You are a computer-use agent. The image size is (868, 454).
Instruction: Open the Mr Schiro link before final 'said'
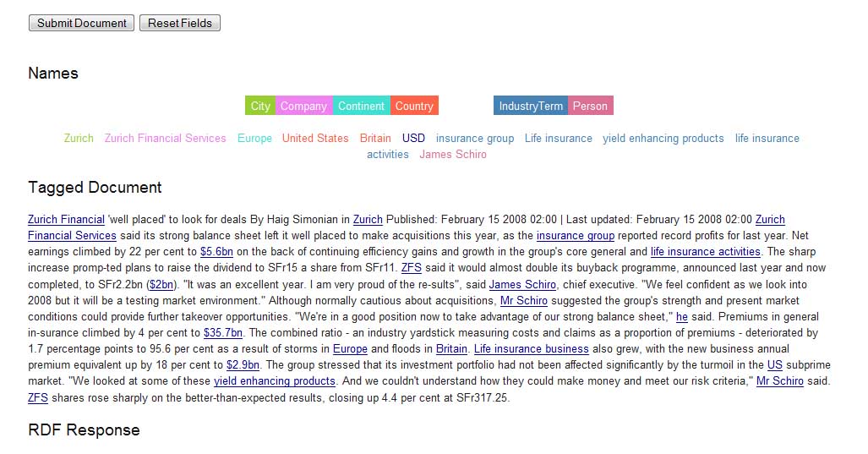(780, 381)
